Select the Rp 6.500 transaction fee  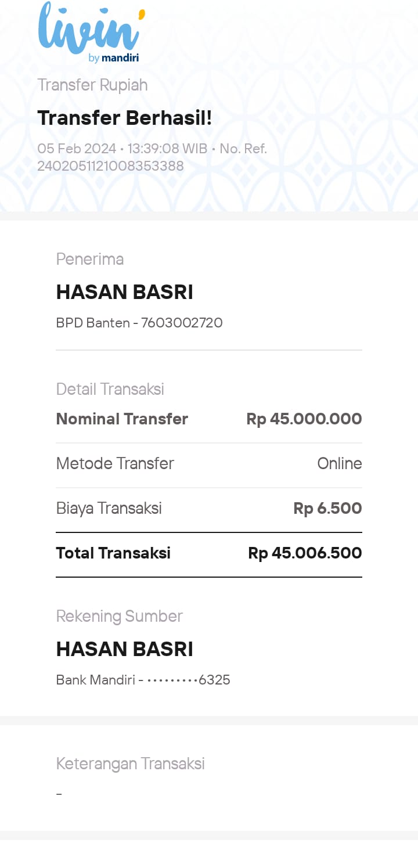click(327, 509)
